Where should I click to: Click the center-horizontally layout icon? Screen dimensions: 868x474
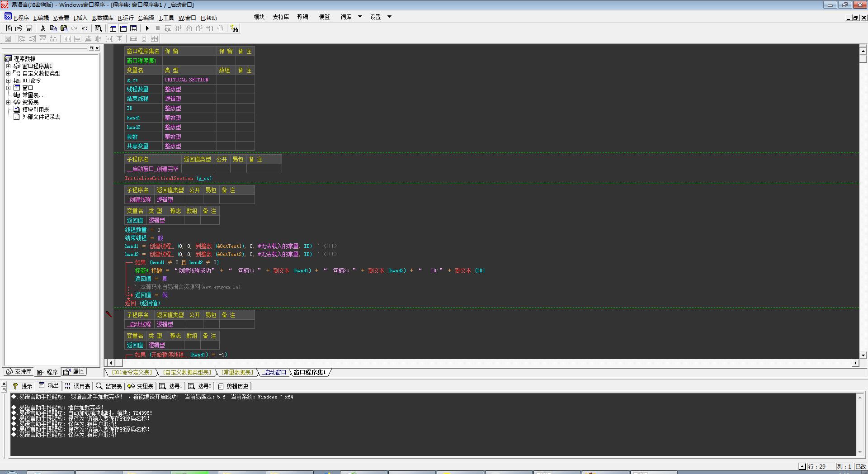click(67, 39)
